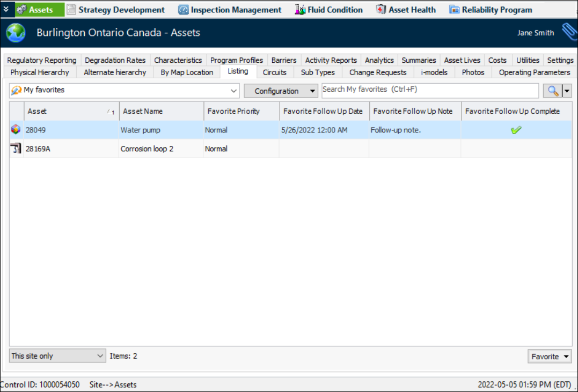This screenshot has width=578, height=392.
Task: Click the Favorite button
Action: pyautogui.click(x=550, y=357)
